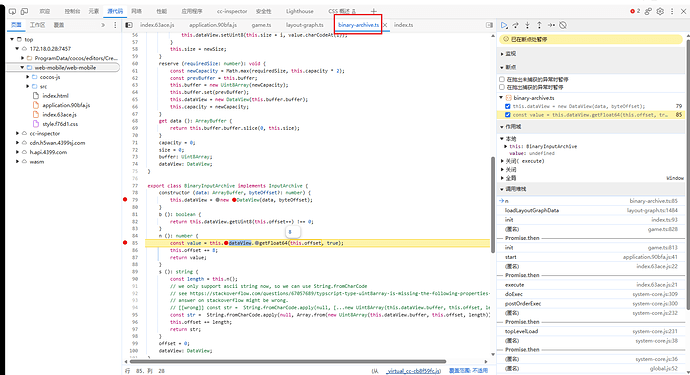
Task: Open the red error count indicator
Action: coord(635,11)
